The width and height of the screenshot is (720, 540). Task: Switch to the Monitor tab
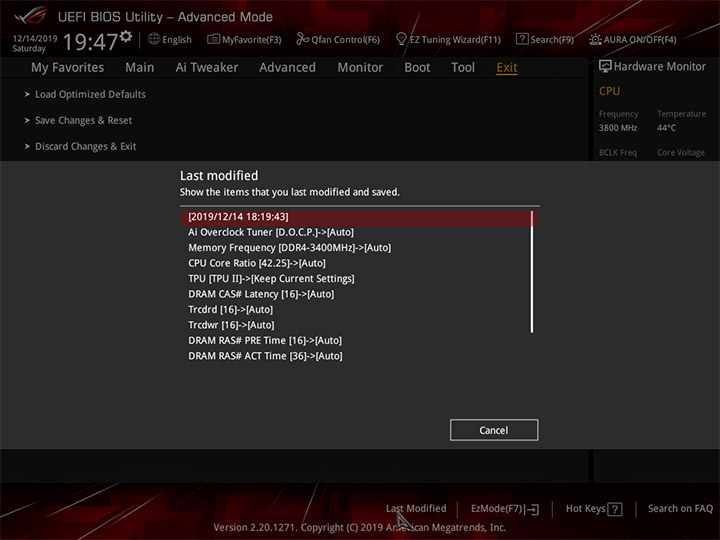[360, 68]
